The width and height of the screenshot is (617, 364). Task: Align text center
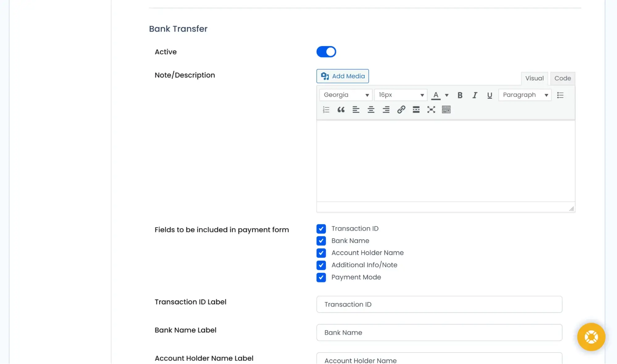pyautogui.click(x=371, y=110)
